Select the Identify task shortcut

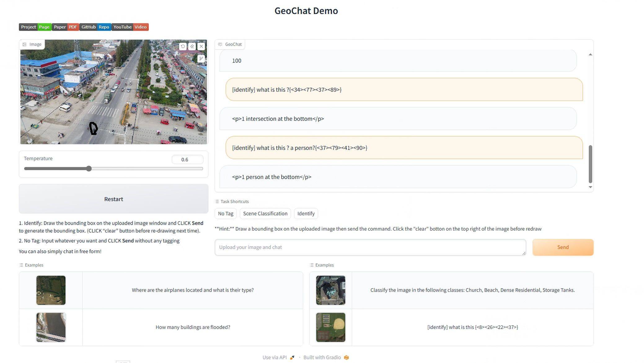tap(306, 213)
